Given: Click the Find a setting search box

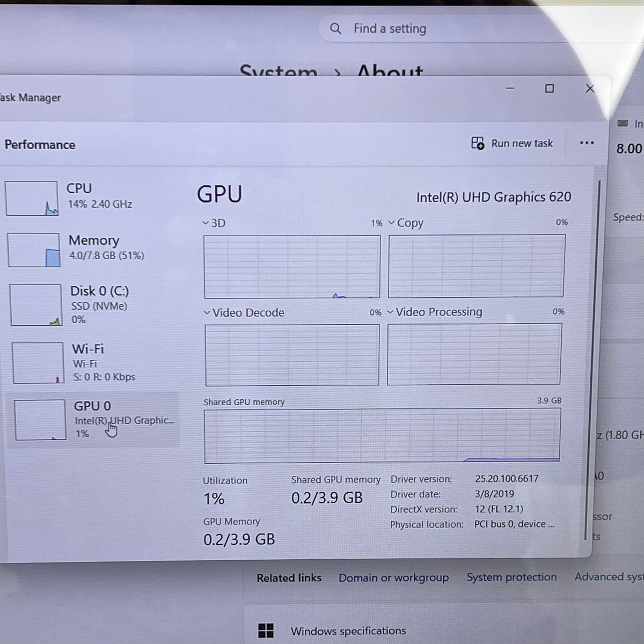Looking at the screenshot, I should [x=480, y=28].
